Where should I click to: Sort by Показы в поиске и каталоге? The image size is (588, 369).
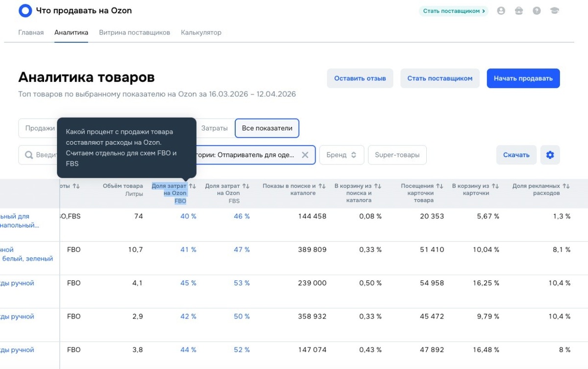point(322,186)
